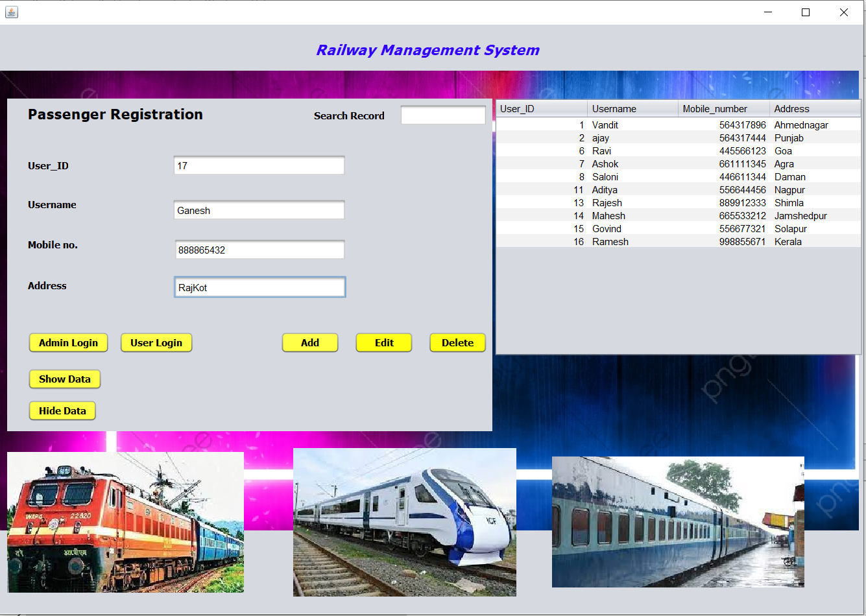
Task: Click the Mobile_number column header
Action: tap(723, 108)
